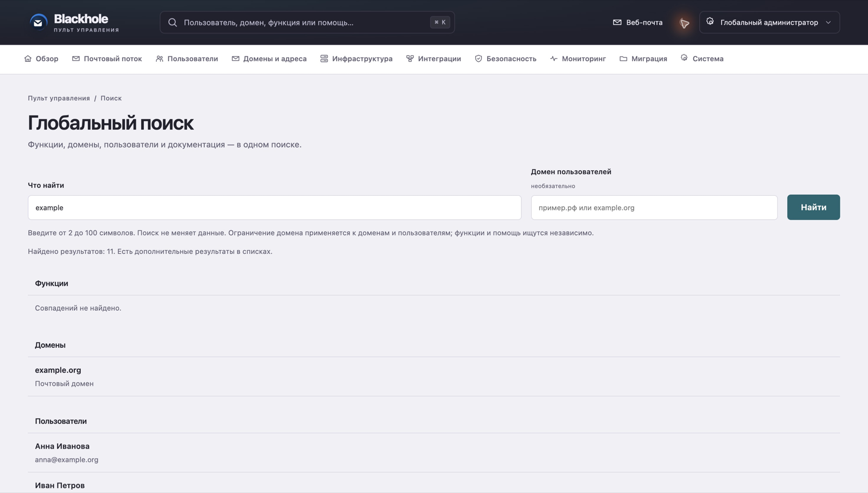868x493 pixels.
Task: Open the Инфраструктура section
Action: tap(356, 59)
